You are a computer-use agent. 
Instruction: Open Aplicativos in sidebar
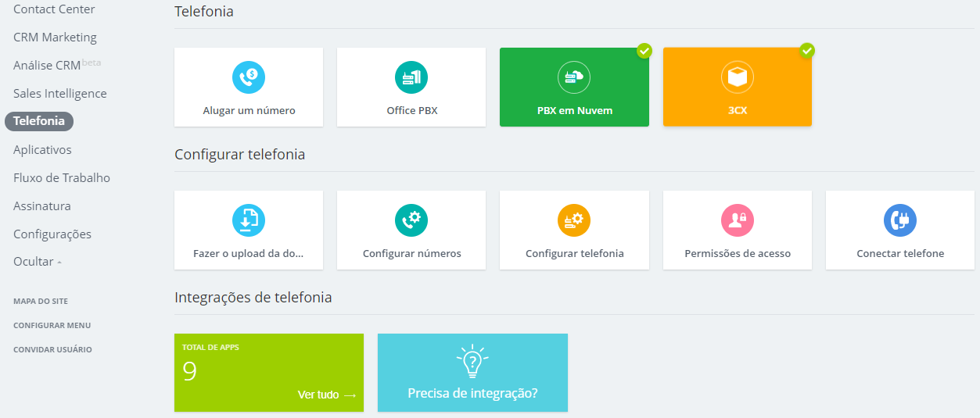tap(42, 149)
